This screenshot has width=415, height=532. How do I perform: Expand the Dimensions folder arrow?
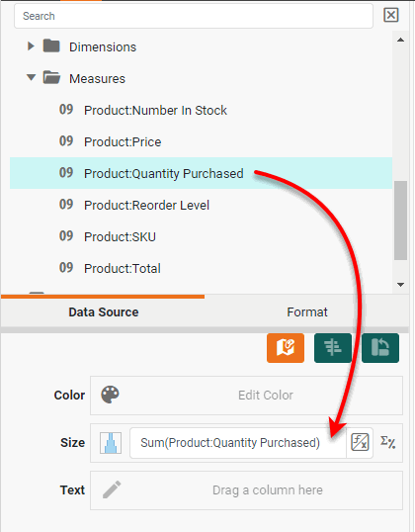point(31,46)
